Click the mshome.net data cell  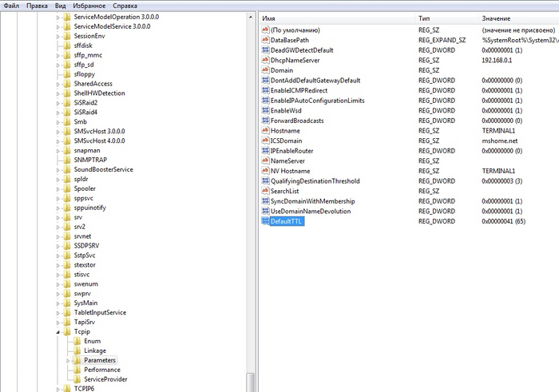[x=499, y=141]
